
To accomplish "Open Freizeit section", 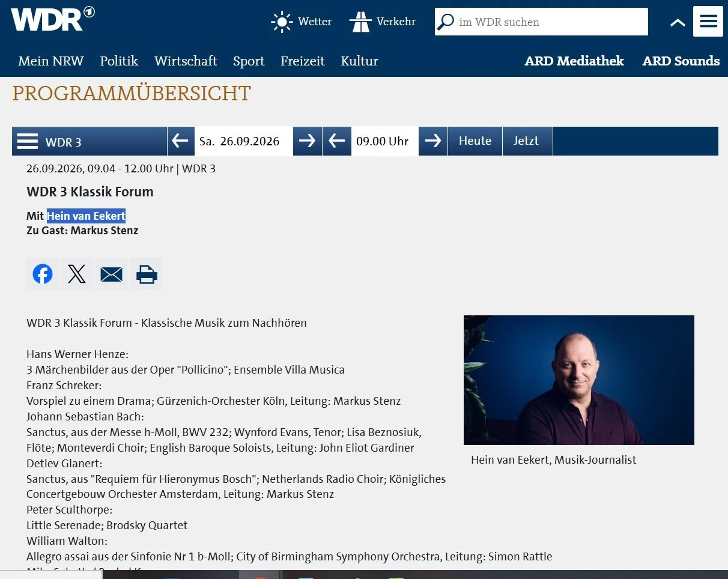I will 303,61.
